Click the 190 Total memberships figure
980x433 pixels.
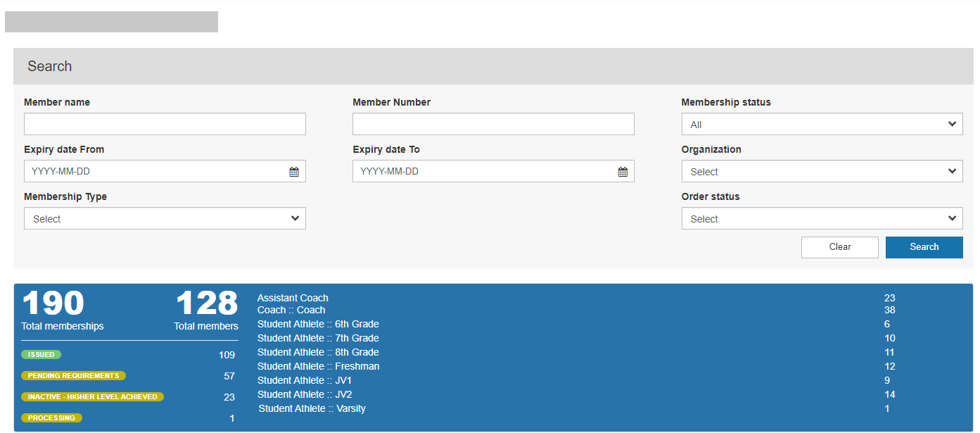tap(53, 303)
